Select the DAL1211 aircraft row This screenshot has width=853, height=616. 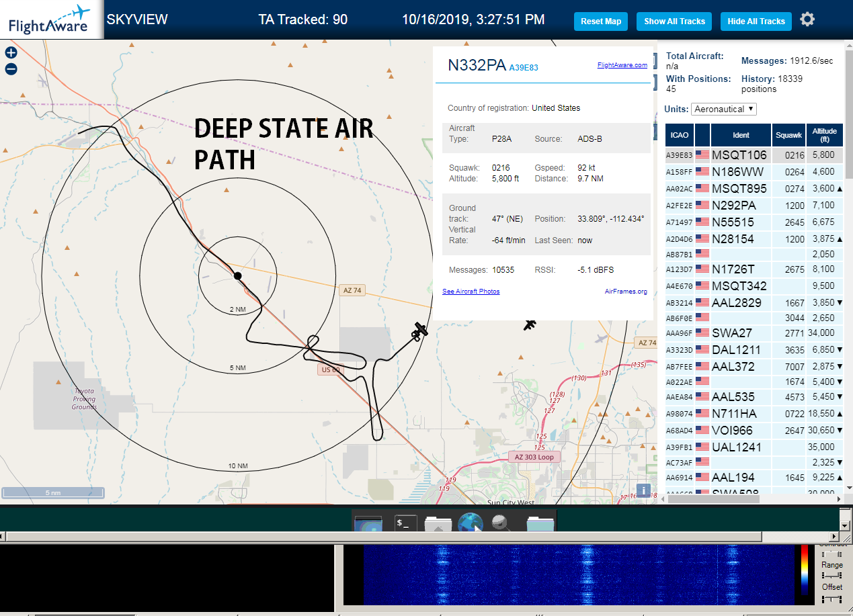(753, 350)
